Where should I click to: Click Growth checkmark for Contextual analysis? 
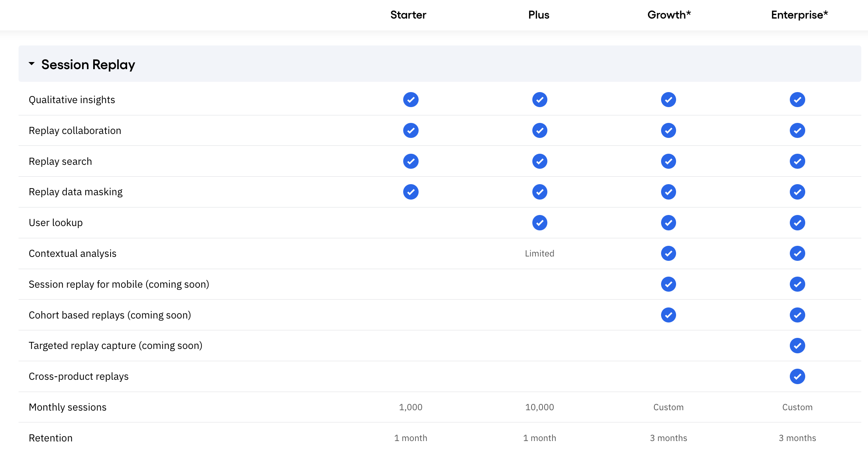[x=668, y=253]
